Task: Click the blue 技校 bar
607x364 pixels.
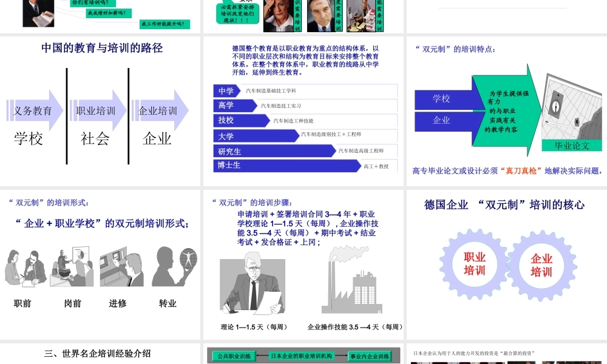Action: pos(241,120)
